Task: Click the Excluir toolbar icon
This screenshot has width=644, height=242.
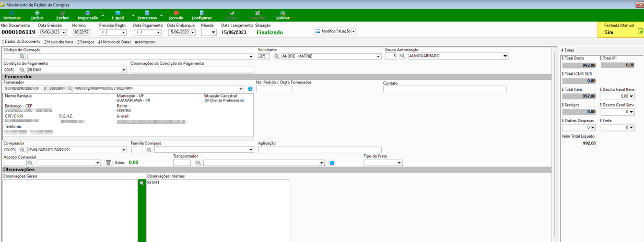Action: tap(63, 13)
